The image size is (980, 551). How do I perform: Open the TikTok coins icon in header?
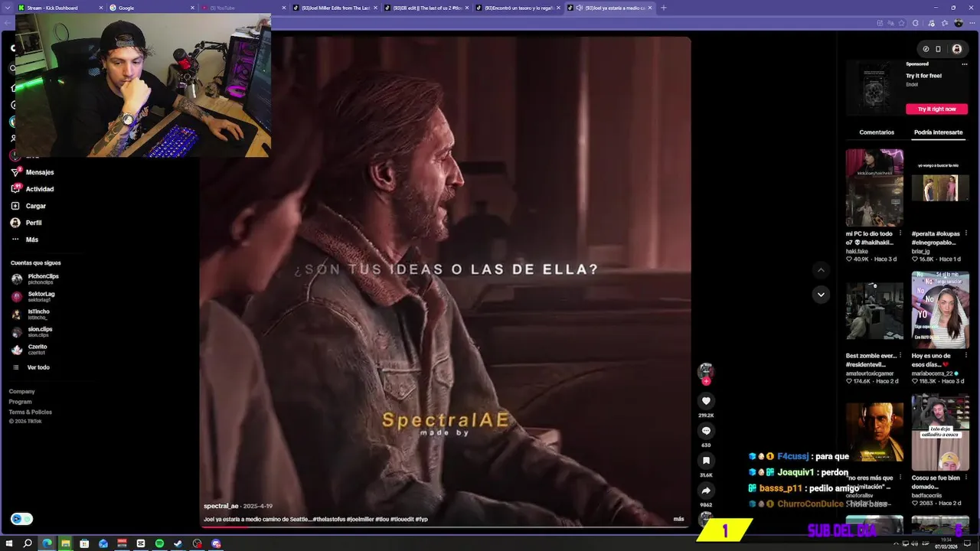click(x=925, y=49)
